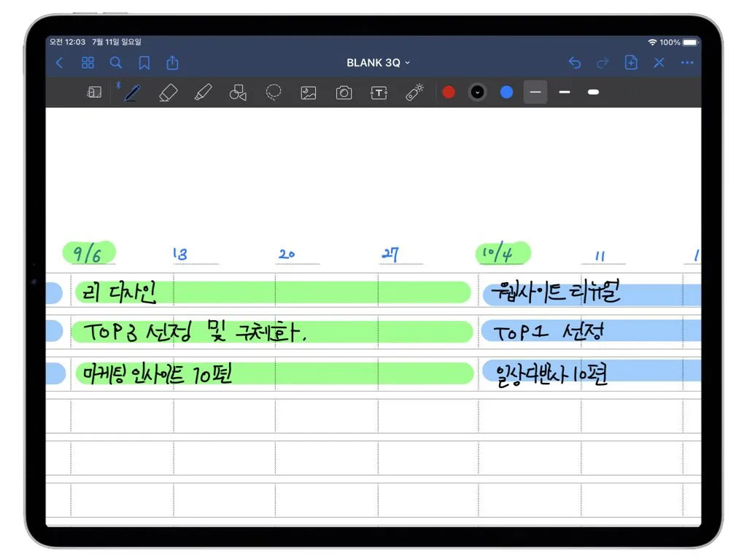Image resolution: width=747 pixels, height=560 pixels.
Task: Open the thumbnail grid view
Action: tap(88, 63)
